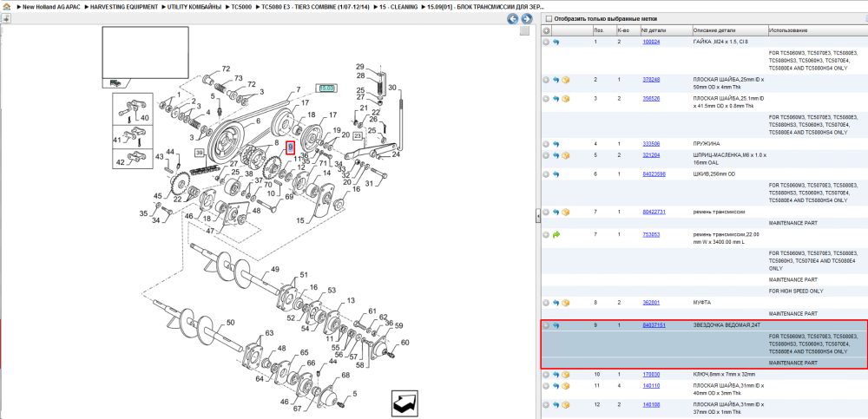This screenshot has height=419, width=868.
Task: Click blue arrow icon for part 100024
Action: point(556,42)
